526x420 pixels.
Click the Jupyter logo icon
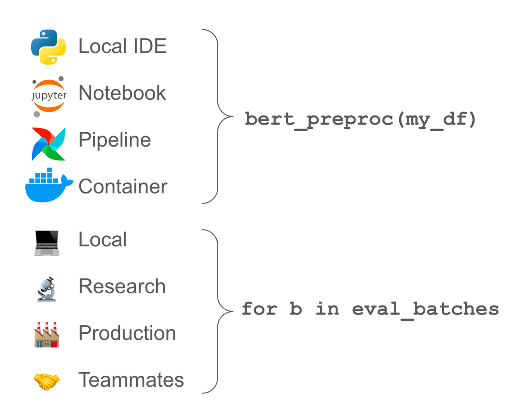click(x=49, y=96)
